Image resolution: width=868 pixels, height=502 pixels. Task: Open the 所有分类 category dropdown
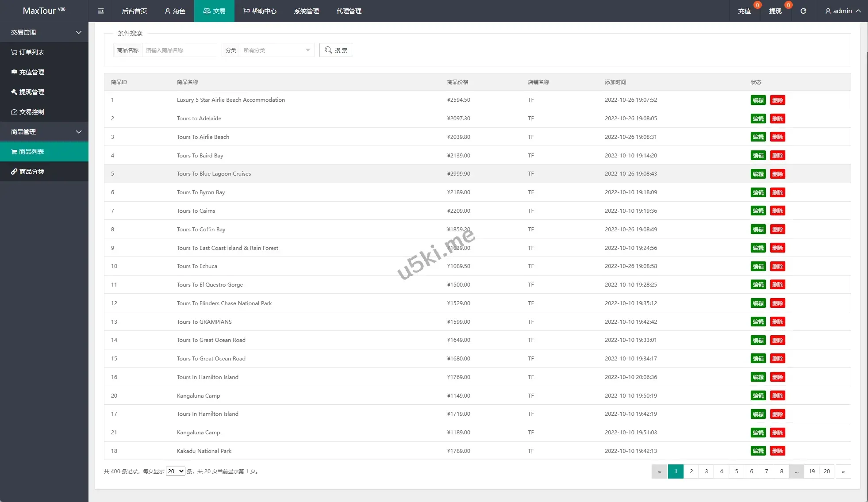277,50
